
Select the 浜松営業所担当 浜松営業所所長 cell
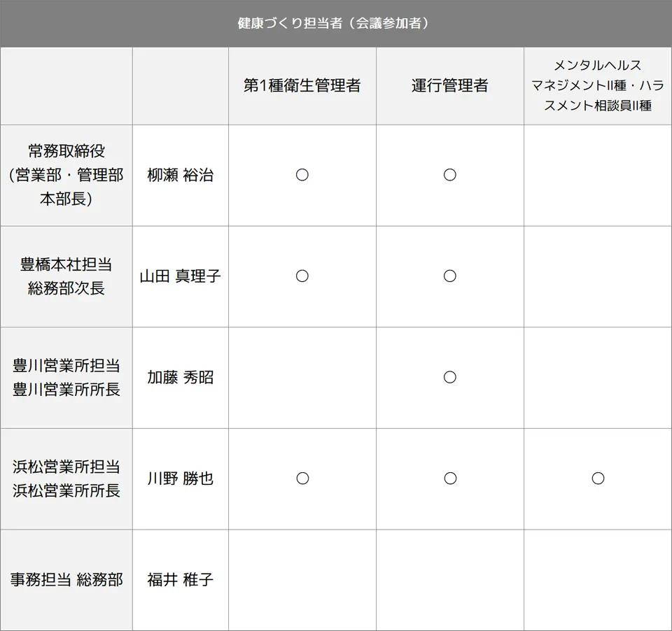[66, 478]
